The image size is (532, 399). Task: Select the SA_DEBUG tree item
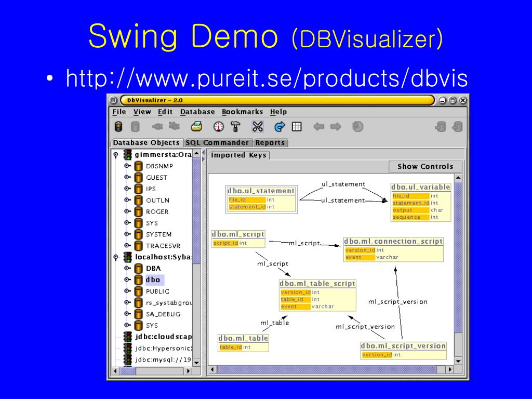point(163,314)
